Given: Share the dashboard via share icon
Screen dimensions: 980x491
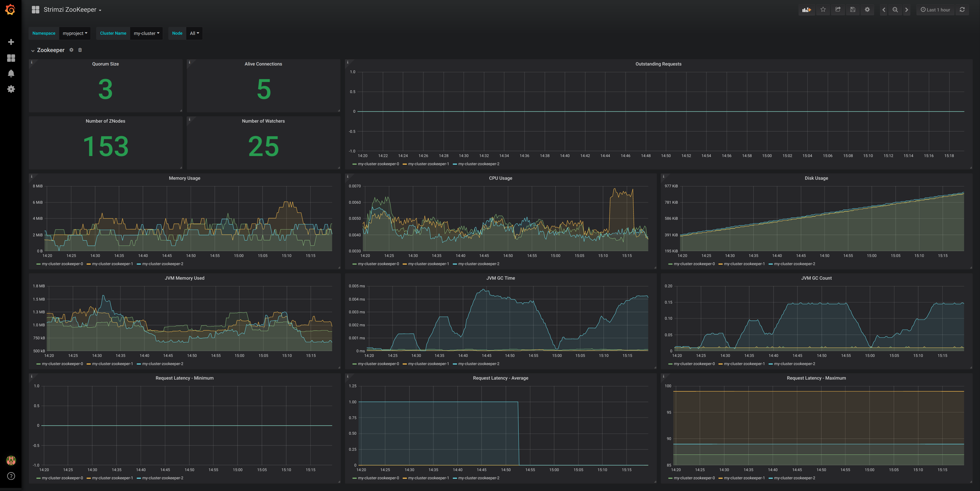Looking at the screenshot, I should [x=838, y=10].
